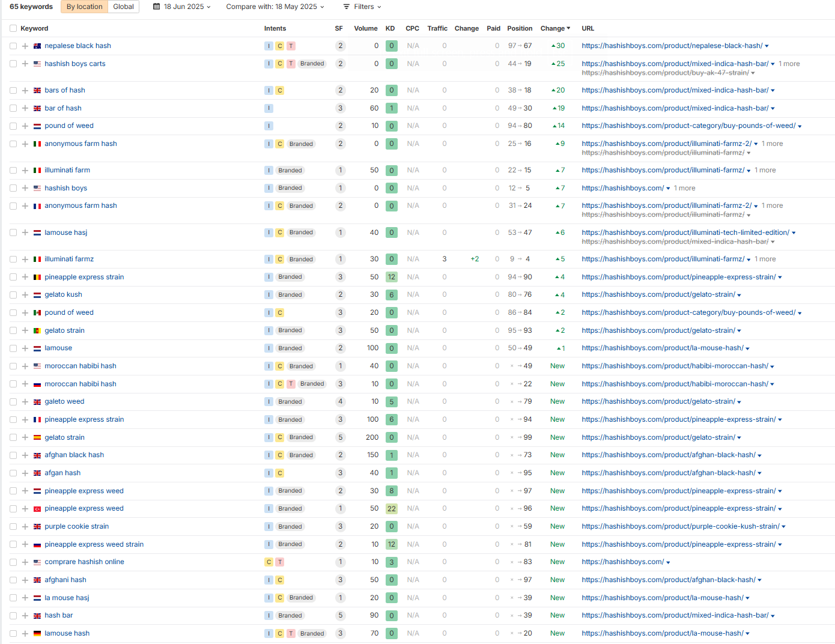Click the KD 22 badge for pineapple express weed

click(x=392, y=509)
